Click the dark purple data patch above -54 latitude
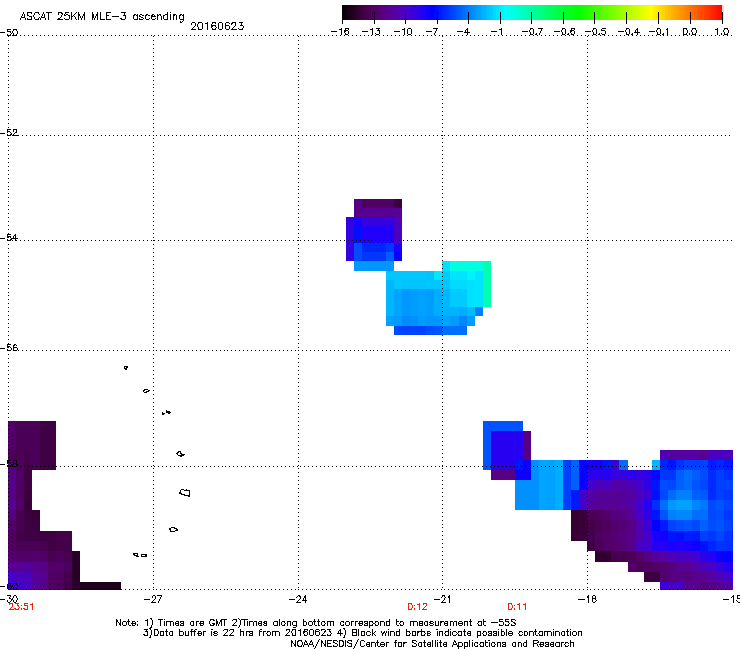The image size is (740, 650). [378, 208]
